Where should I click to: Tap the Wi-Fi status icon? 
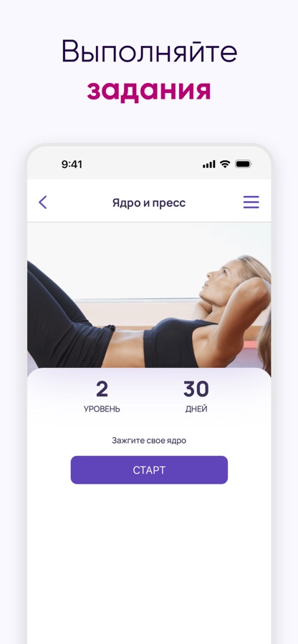tap(225, 165)
